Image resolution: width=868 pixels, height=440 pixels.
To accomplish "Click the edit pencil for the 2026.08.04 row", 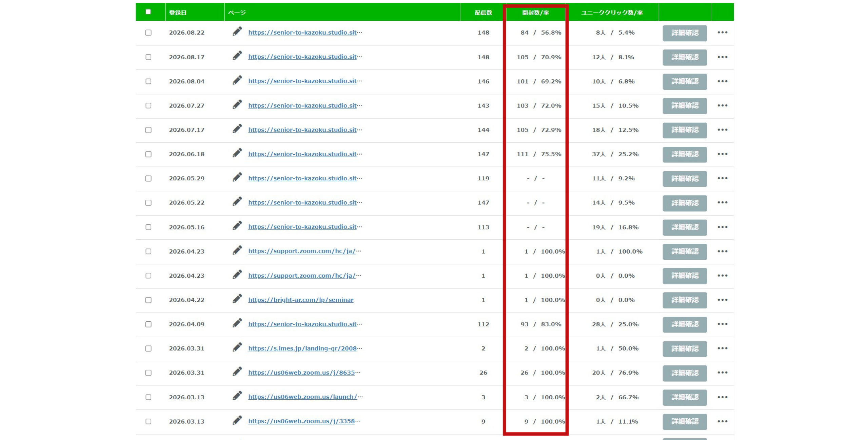I will [237, 80].
